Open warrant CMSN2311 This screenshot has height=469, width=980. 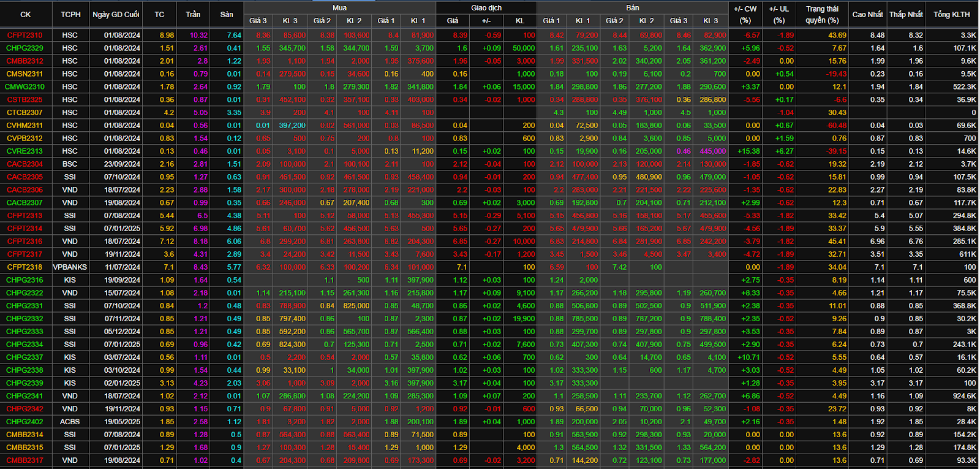coord(25,74)
